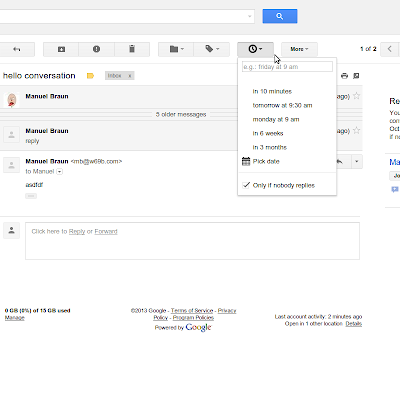Viewport: 400px width, 400px height.
Task: Report conversation as spam
Action: [97, 49]
